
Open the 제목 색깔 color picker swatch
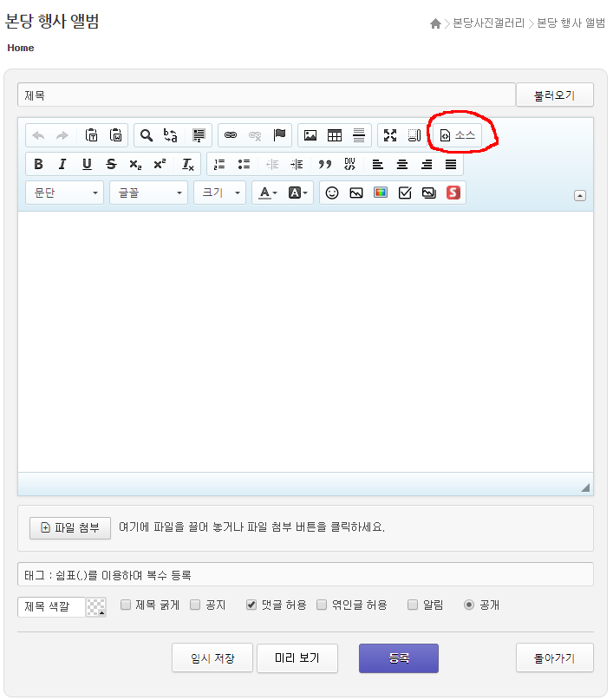(x=95, y=606)
